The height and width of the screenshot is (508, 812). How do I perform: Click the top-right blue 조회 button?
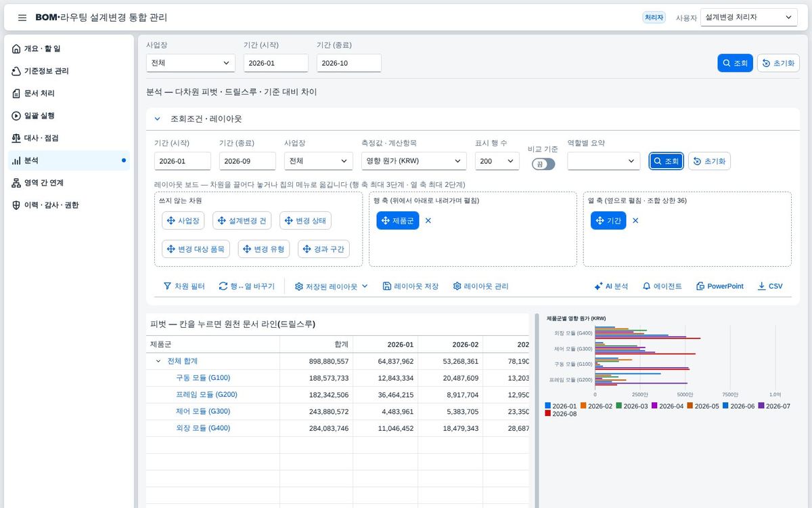click(735, 63)
